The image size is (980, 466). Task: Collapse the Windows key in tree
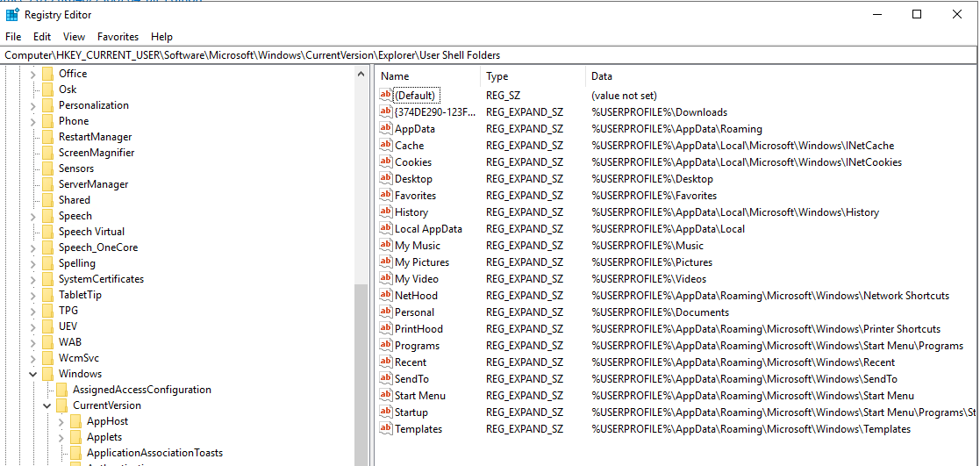[x=33, y=374]
